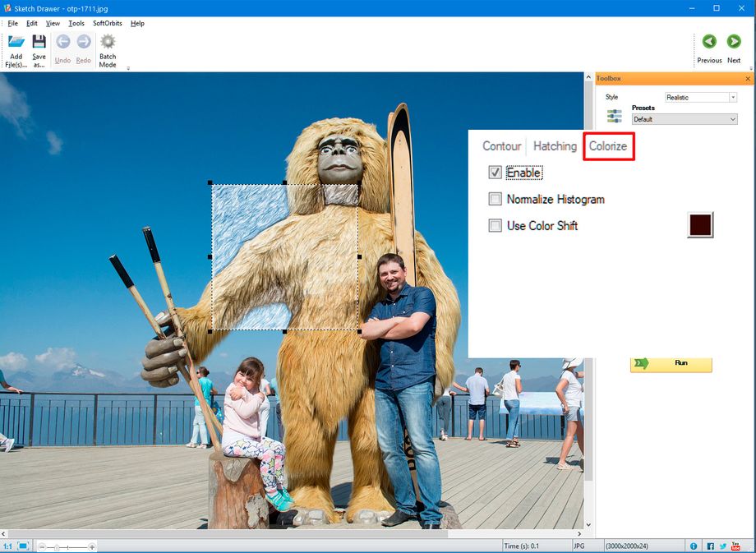Enable Normalize Histogram
The image size is (756, 553).
[x=494, y=199]
